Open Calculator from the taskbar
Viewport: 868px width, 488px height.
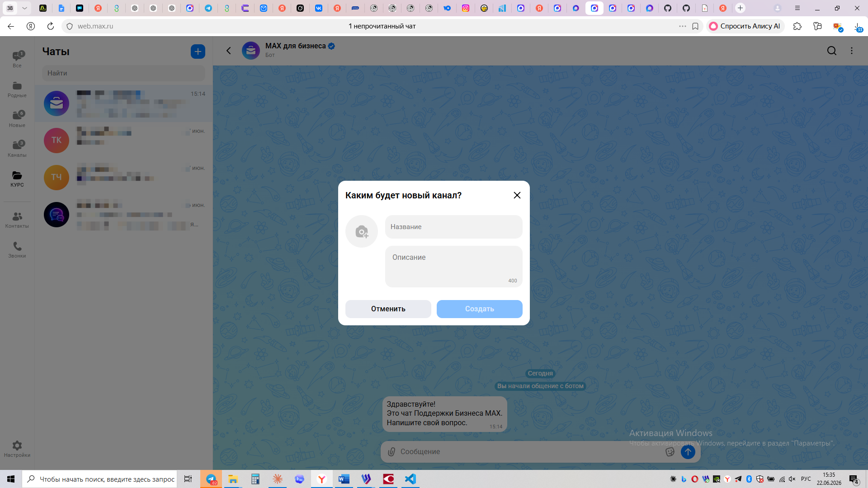255,479
